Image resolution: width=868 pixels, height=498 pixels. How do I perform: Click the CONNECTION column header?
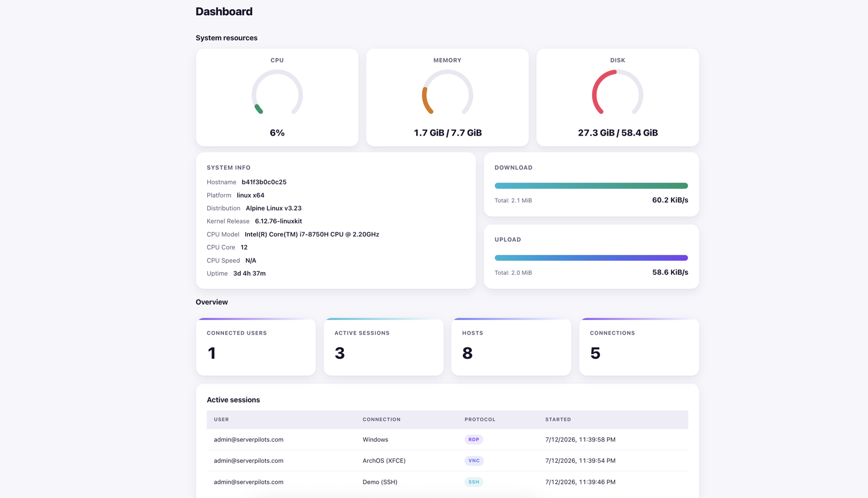click(381, 419)
